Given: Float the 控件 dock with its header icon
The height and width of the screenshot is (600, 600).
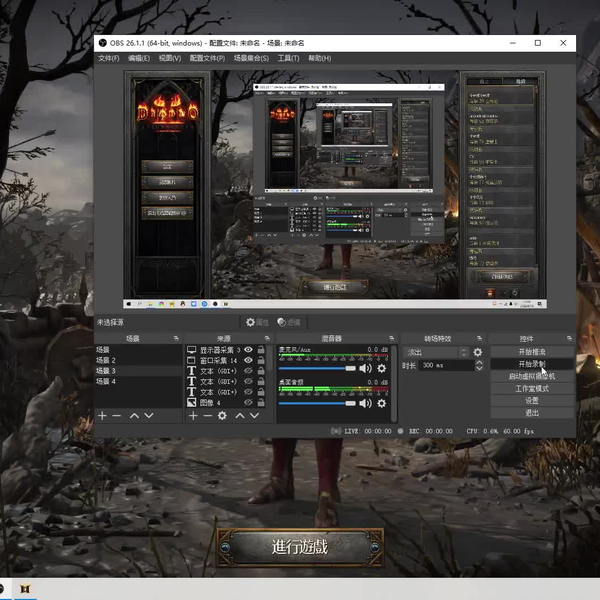Looking at the screenshot, I should pos(569,338).
